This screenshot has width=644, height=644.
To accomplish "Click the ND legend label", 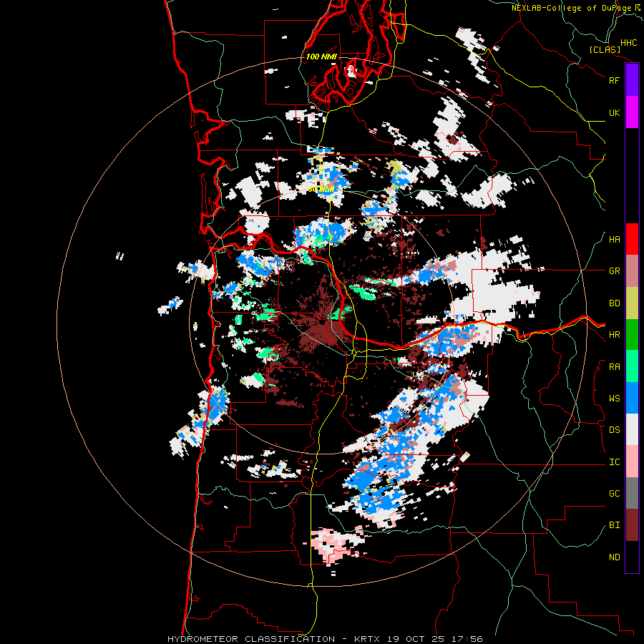I will click(614, 557).
